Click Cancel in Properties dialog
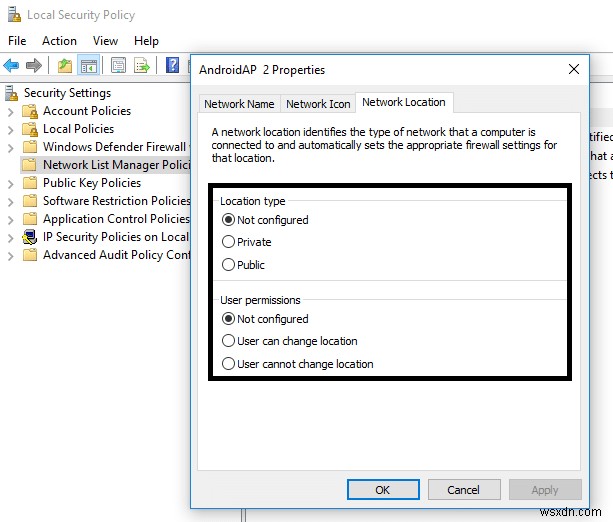613x522 pixels. (x=464, y=490)
